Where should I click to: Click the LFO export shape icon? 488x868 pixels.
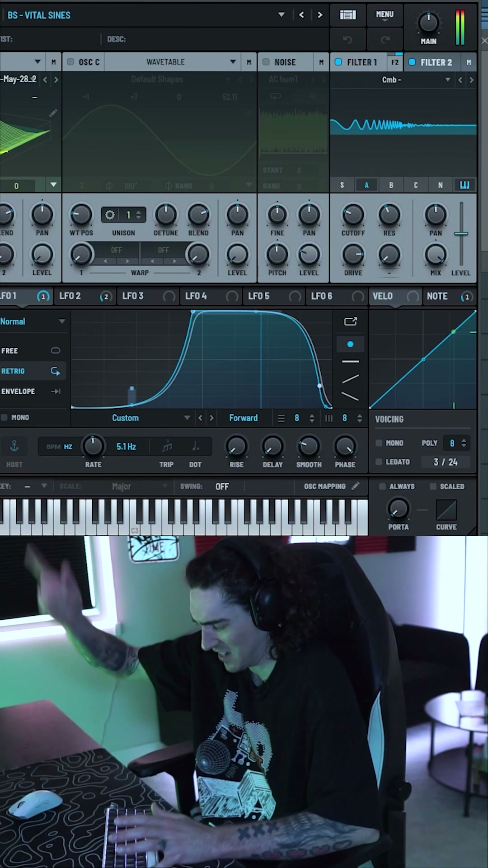351,321
